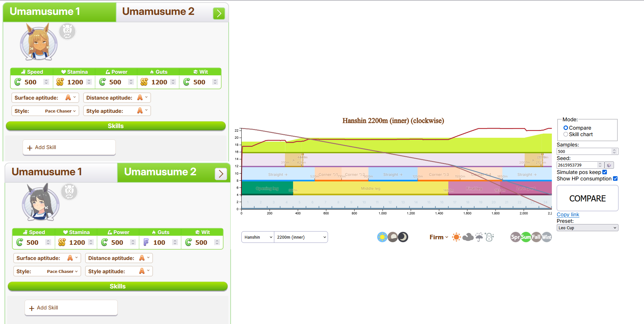644x324 pixels.
Task: Adjust the Guts stepper in top panel
Action: point(173,82)
